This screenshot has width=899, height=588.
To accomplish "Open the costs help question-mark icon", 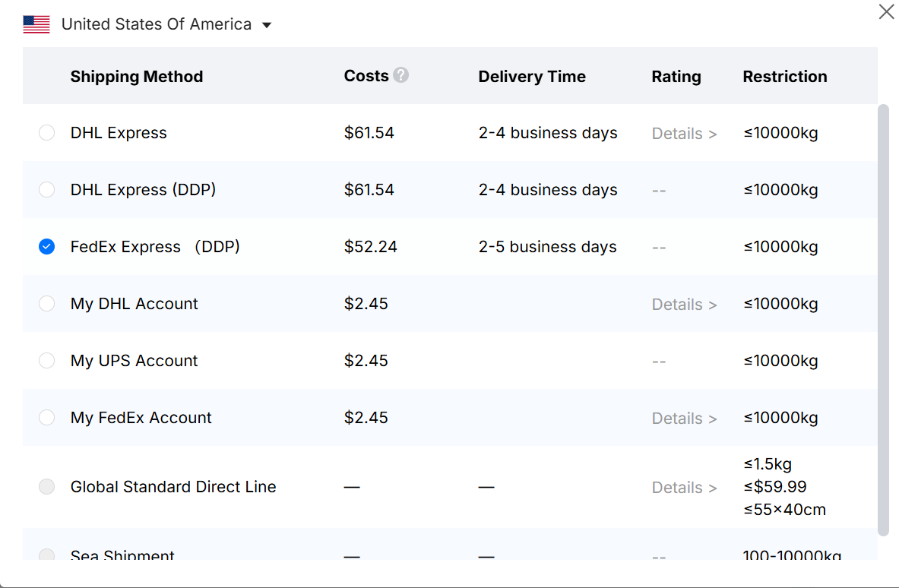I will 400,75.
